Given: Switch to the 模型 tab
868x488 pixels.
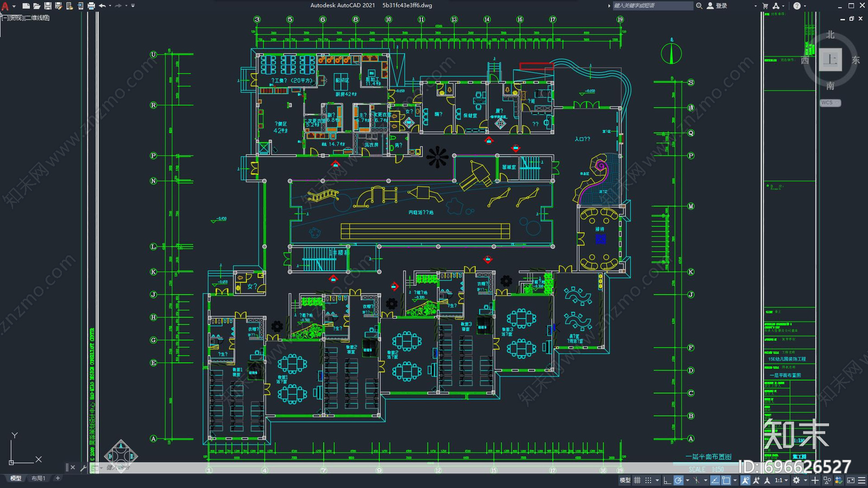Looking at the screenshot, I should [16, 478].
